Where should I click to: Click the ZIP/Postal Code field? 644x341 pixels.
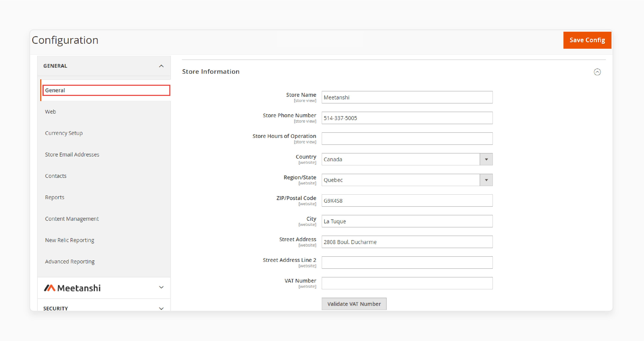407,201
